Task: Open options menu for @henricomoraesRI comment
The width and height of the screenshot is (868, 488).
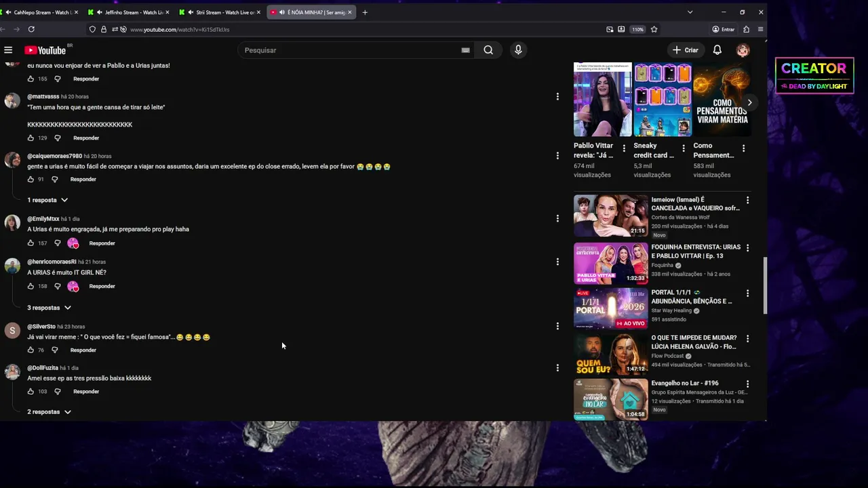Action: tap(557, 262)
